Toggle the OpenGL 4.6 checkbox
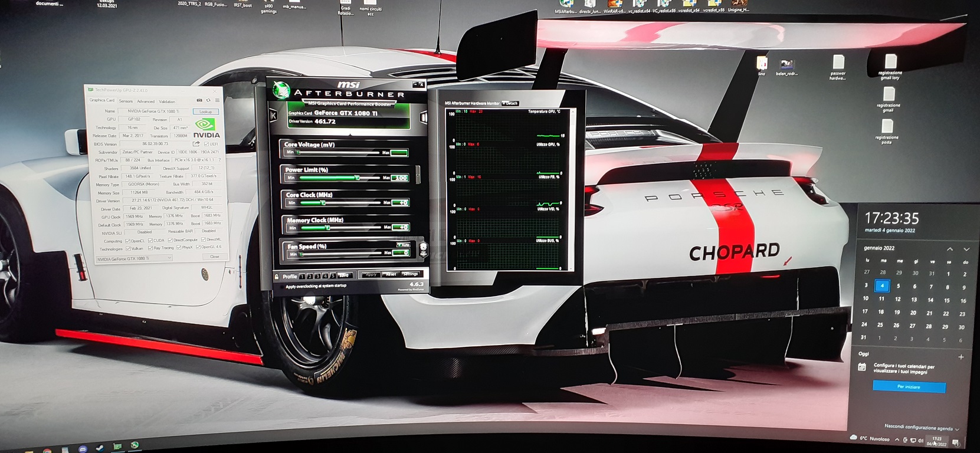Screen dimensions: 980x453 coord(198,247)
